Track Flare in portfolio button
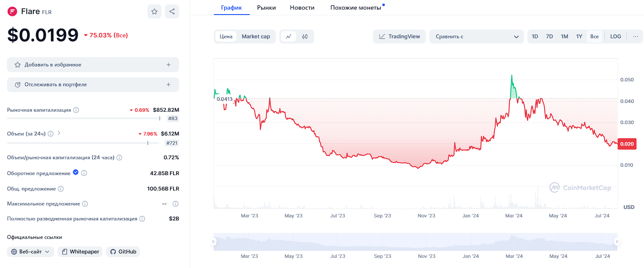This screenshot has width=644, height=268. tap(93, 84)
